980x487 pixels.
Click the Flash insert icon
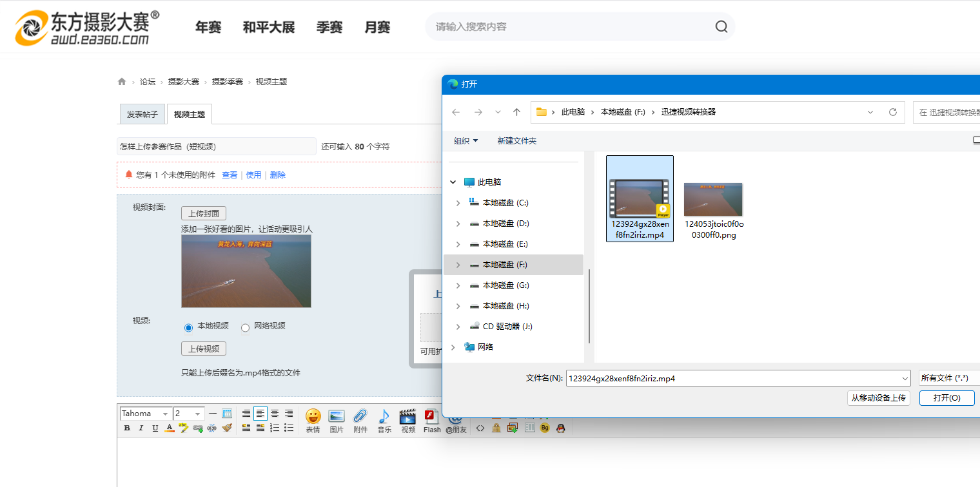coord(432,420)
